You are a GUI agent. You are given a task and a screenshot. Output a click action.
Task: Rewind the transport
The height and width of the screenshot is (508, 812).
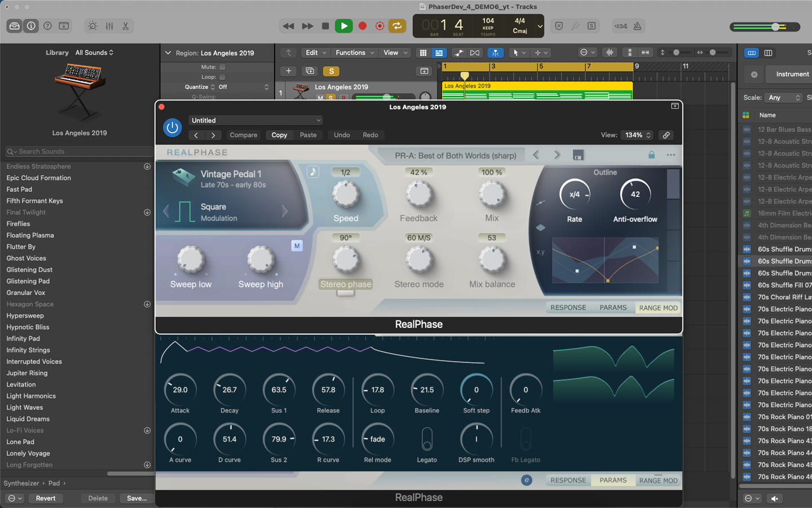(x=288, y=26)
